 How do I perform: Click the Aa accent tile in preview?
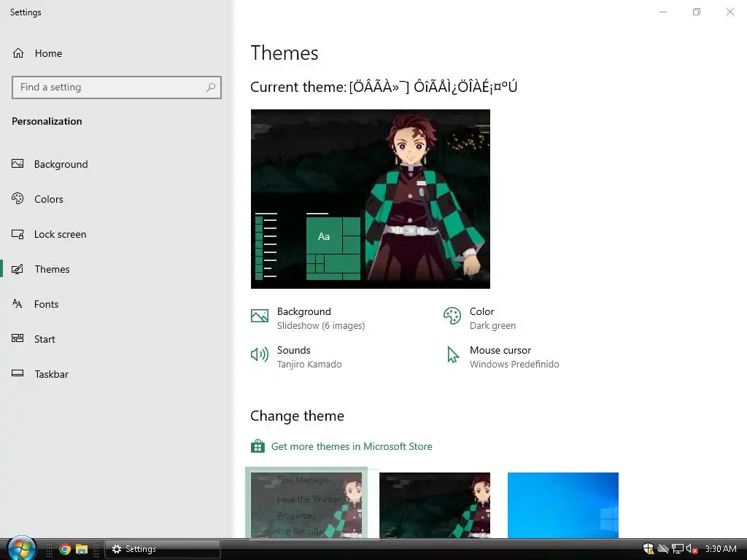coord(324,236)
